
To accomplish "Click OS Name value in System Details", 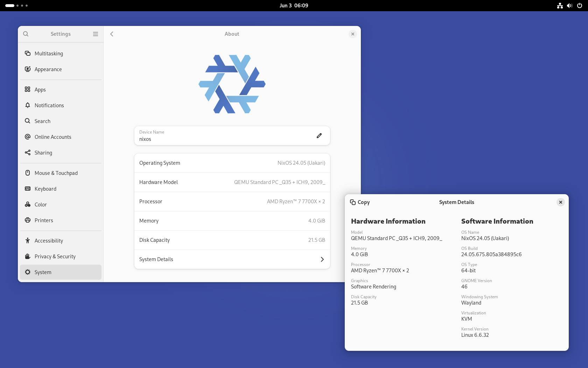I will click(x=485, y=238).
